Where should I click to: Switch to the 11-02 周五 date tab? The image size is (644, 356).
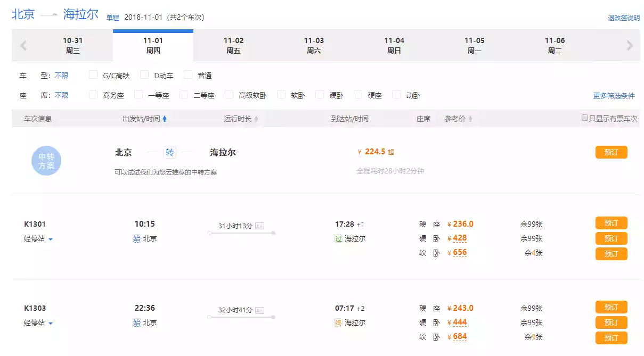pos(233,46)
